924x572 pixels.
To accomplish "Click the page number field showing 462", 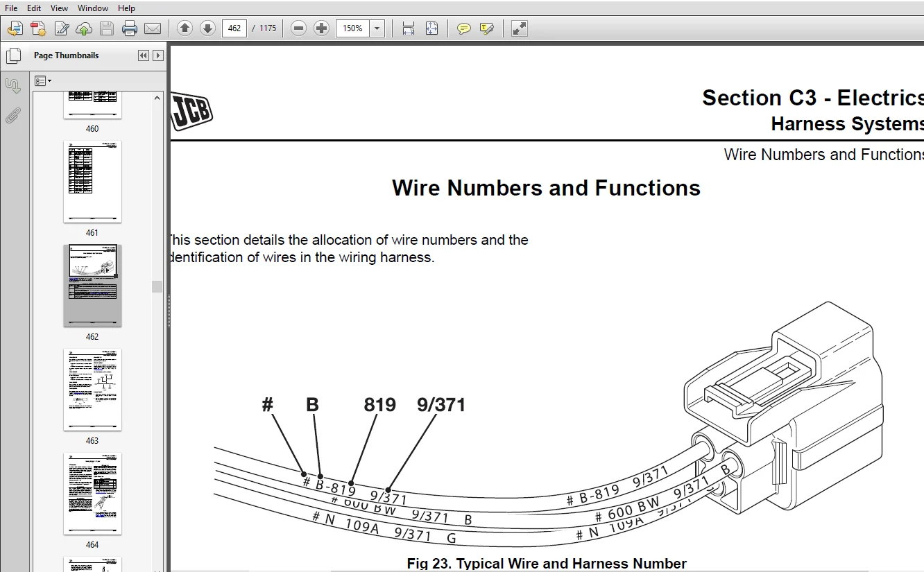I will tap(234, 28).
